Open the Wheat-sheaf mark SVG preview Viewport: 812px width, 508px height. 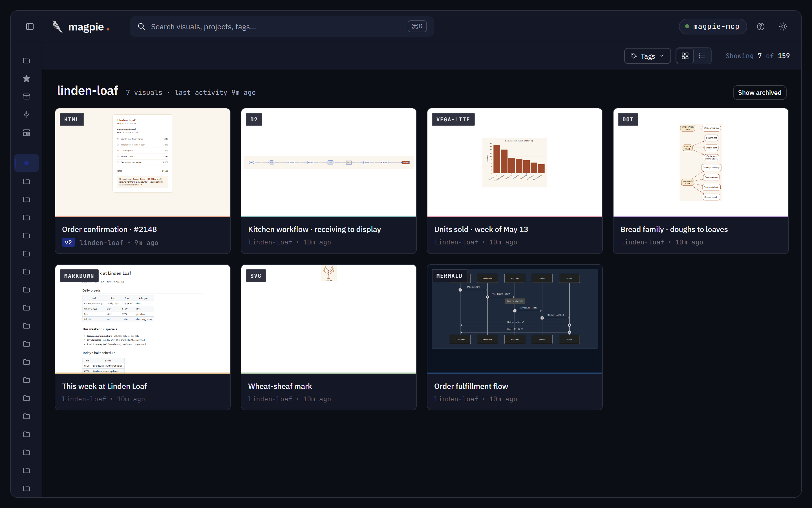pyautogui.click(x=328, y=319)
